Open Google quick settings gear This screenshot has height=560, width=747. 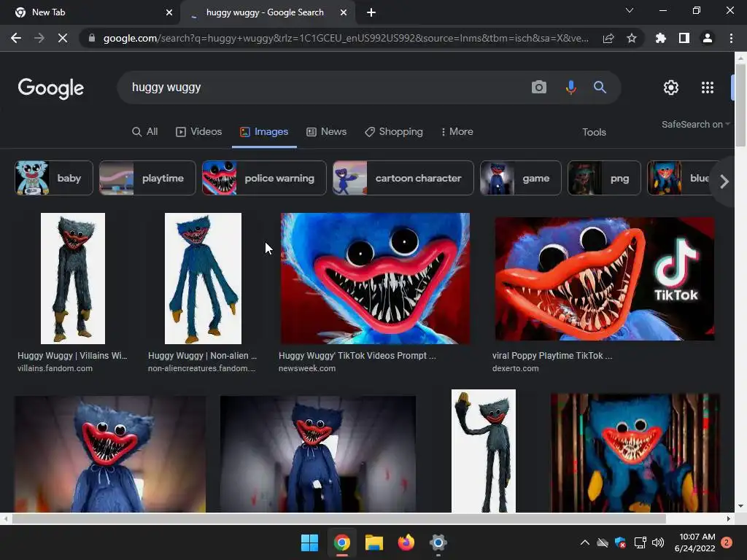(671, 87)
